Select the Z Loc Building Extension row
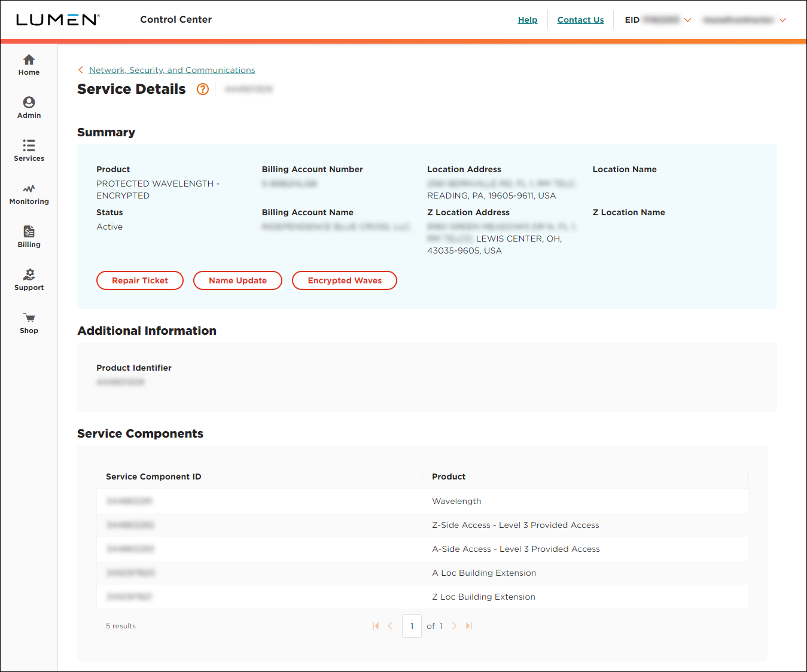 point(422,597)
